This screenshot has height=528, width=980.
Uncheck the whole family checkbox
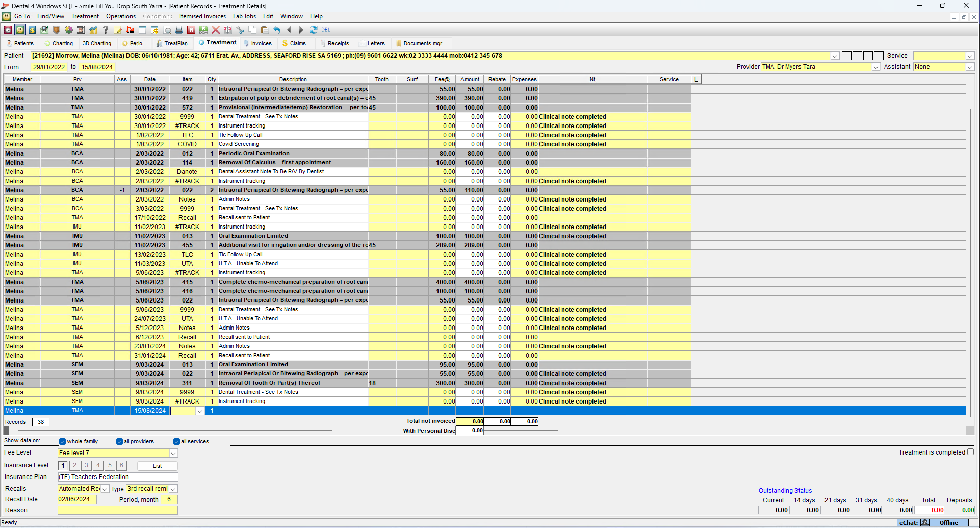coord(62,442)
